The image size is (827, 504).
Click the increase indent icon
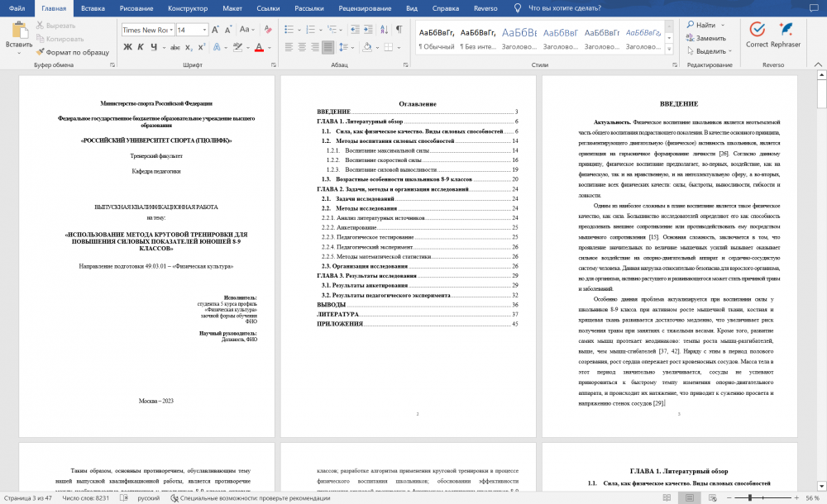tap(368, 30)
